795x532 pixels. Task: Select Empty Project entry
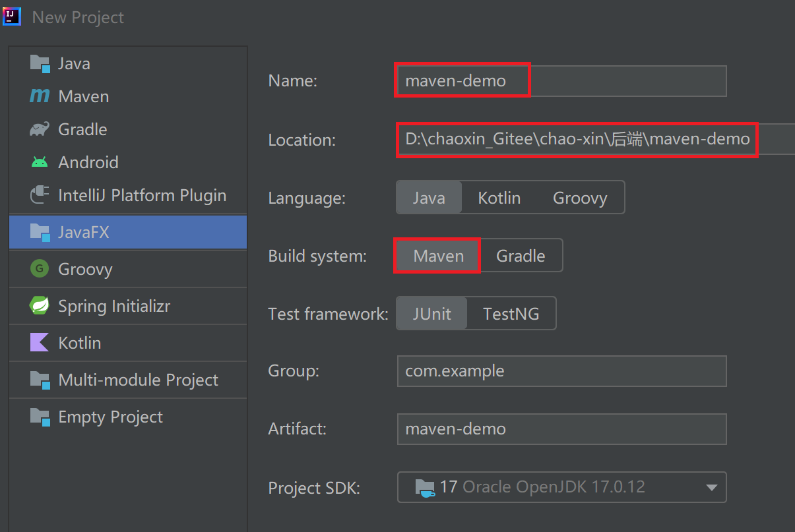[128, 417]
